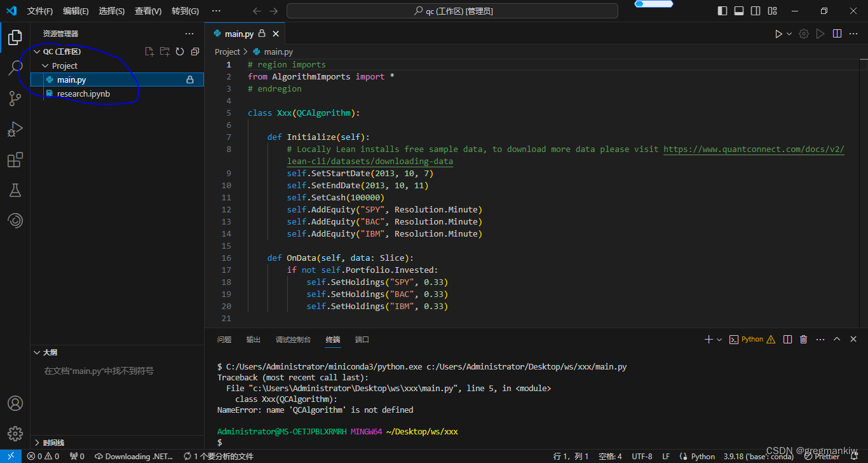Open the 编辑(E) menu
868x463 pixels.
pyautogui.click(x=76, y=11)
